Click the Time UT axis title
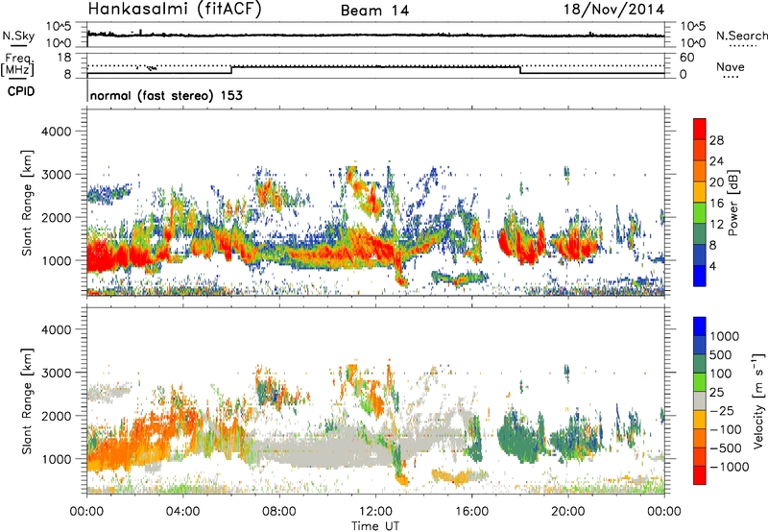The width and height of the screenshot is (768, 532). pyautogui.click(x=375, y=526)
